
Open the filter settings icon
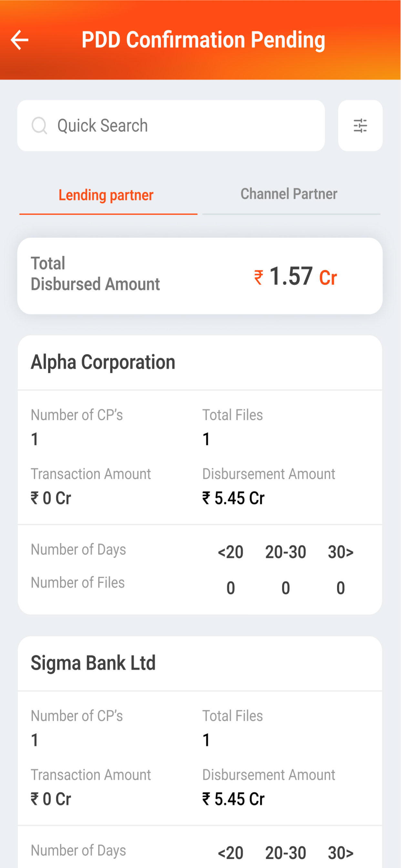pos(360,126)
